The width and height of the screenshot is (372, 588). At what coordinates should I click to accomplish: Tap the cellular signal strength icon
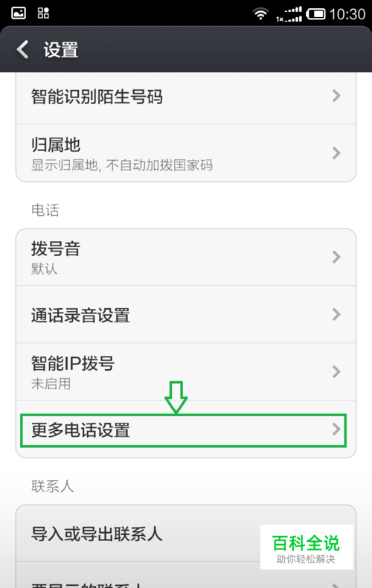coord(289,14)
